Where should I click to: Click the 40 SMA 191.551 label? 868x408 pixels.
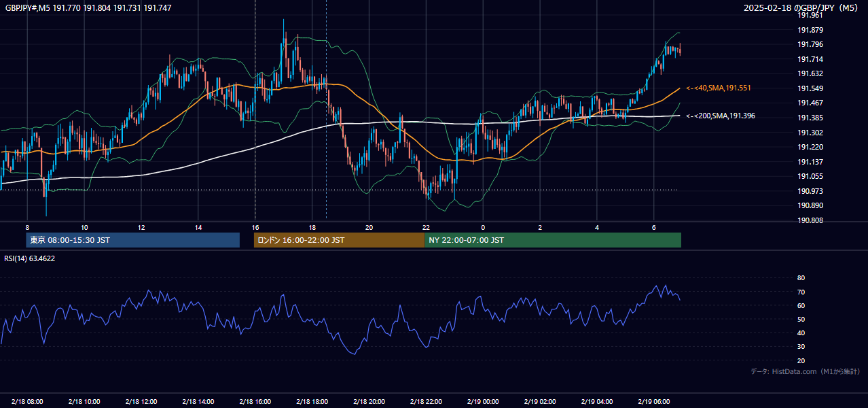coord(718,88)
